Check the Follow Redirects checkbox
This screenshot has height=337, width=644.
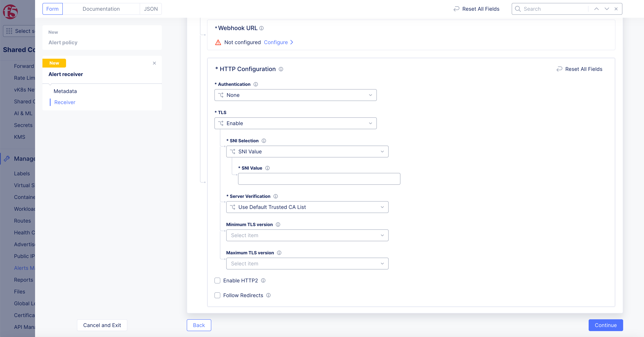[217, 295]
